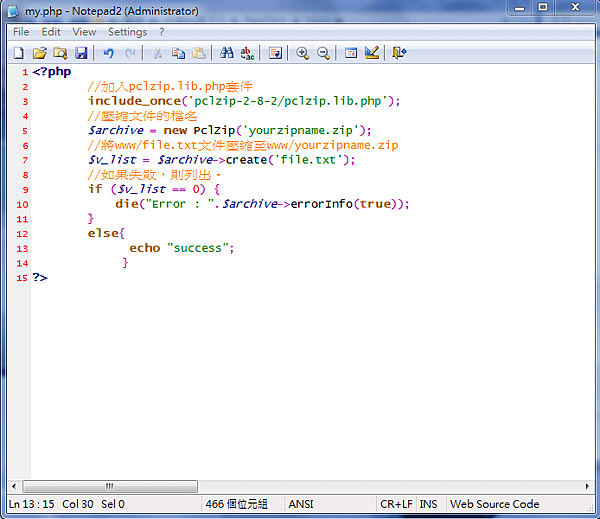Click 'errorInfo' method on line 10
This screenshot has width=600, height=519.
(321, 204)
